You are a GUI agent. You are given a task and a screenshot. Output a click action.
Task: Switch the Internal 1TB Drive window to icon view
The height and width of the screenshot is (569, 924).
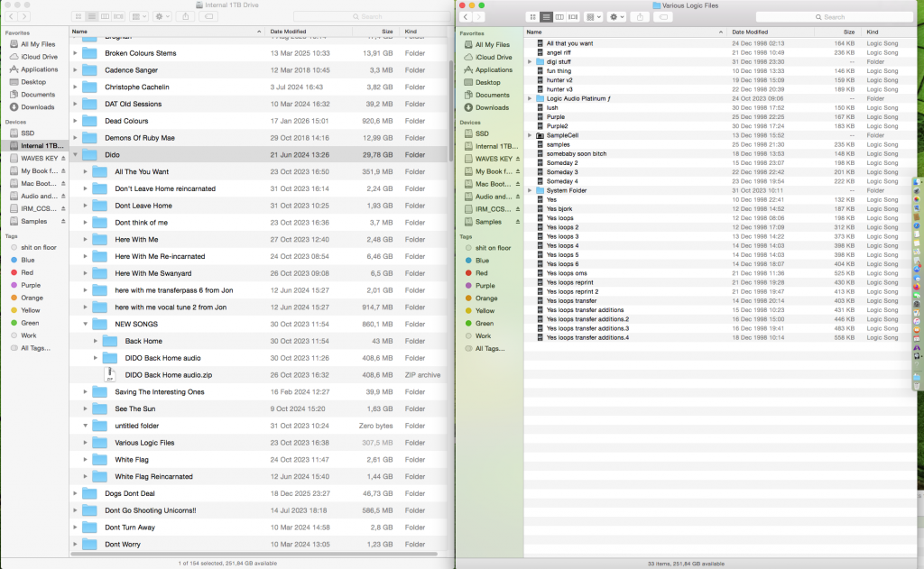[x=78, y=17]
